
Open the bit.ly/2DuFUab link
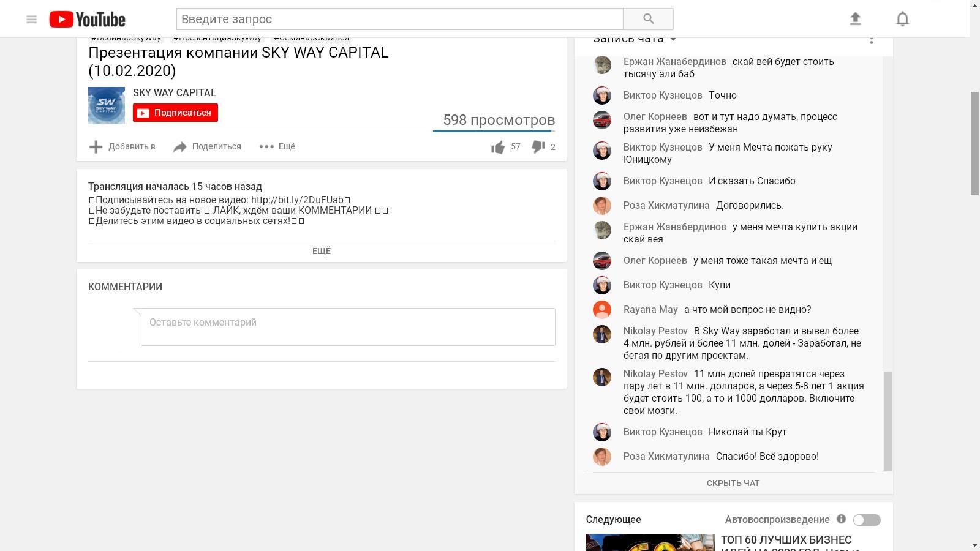(x=297, y=200)
